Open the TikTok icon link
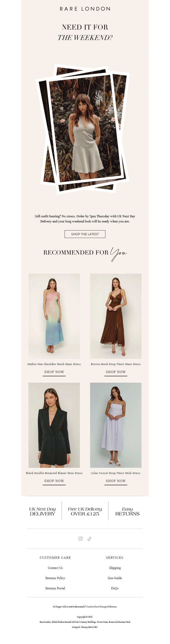 pos(89,538)
